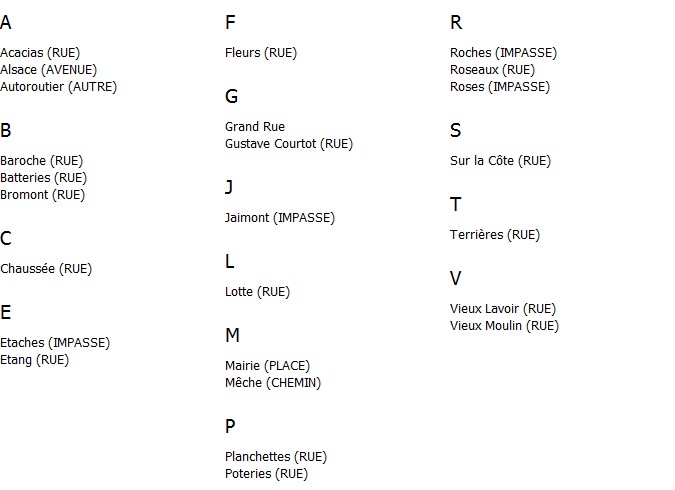Click Planchettes (RUE) street
The width and height of the screenshot is (675, 490).
click(276, 457)
